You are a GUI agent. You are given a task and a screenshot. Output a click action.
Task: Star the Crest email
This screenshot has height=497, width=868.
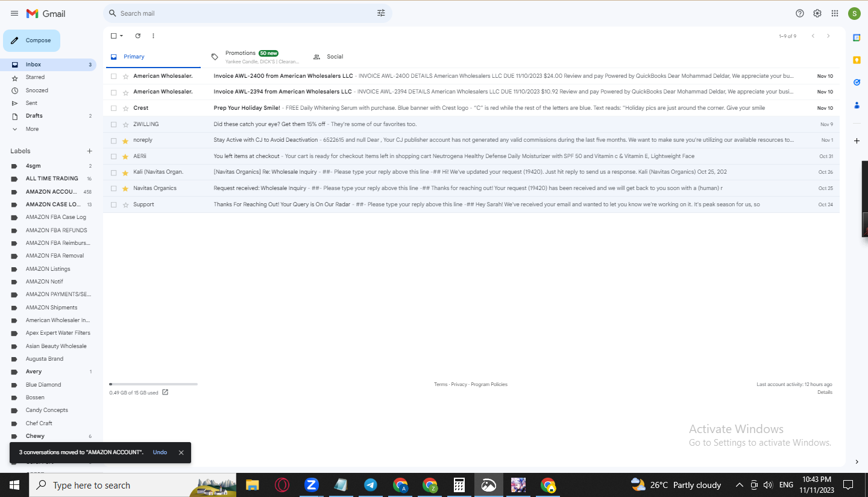(x=125, y=108)
